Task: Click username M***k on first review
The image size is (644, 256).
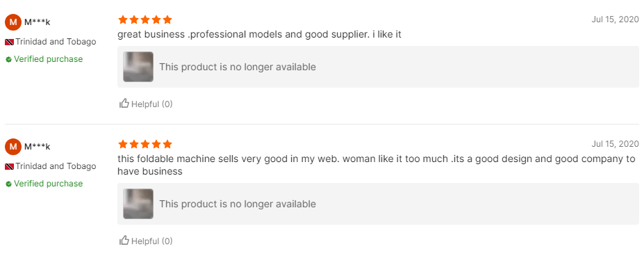Action: click(x=37, y=22)
